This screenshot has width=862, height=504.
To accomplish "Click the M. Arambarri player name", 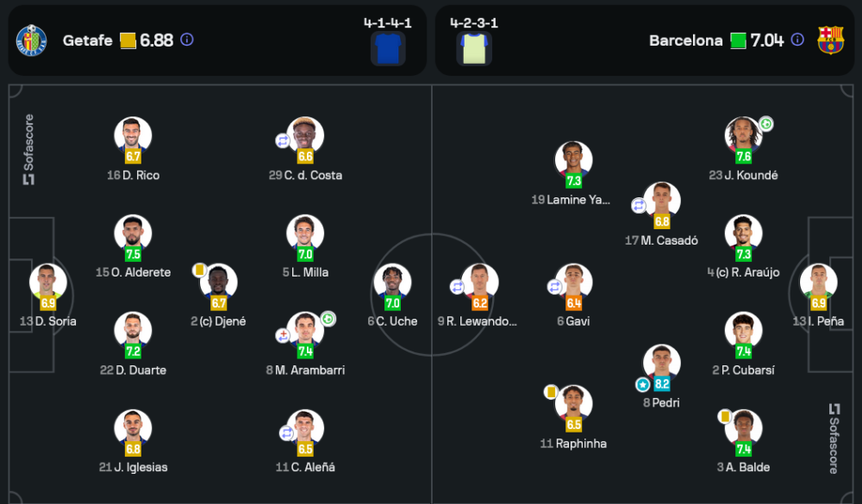I will click(305, 370).
